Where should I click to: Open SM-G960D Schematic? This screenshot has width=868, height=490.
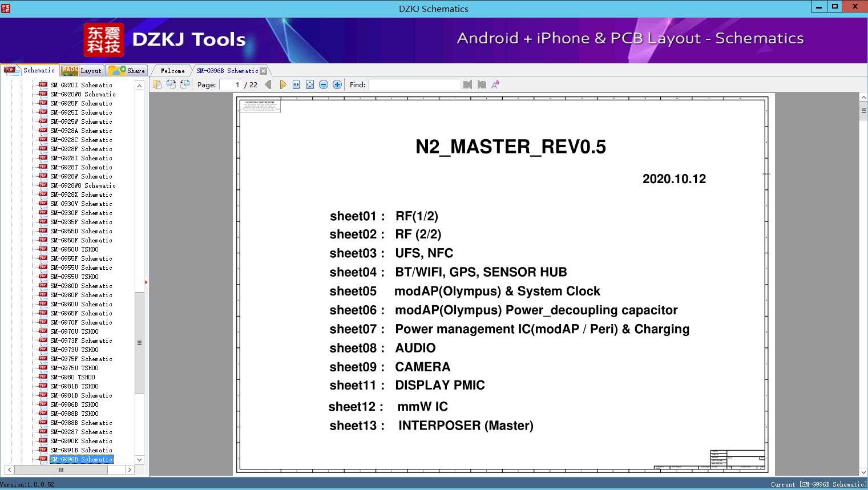tap(81, 286)
